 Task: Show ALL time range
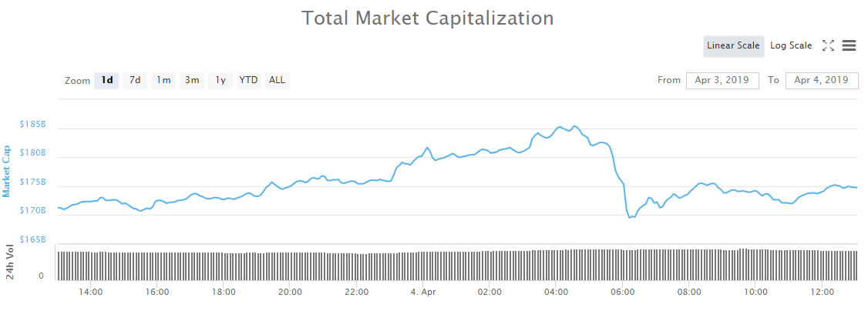pyautogui.click(x=277, y=81)
